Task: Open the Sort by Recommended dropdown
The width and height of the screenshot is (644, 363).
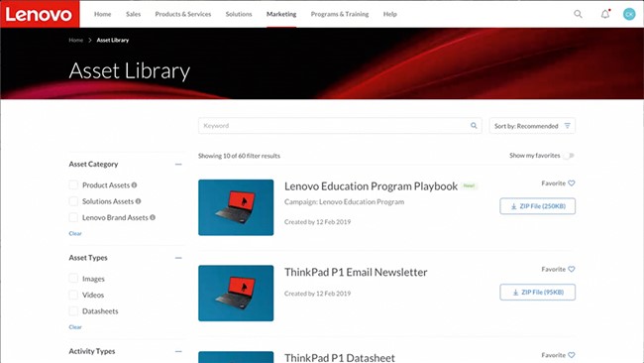Action: [532, 126]
